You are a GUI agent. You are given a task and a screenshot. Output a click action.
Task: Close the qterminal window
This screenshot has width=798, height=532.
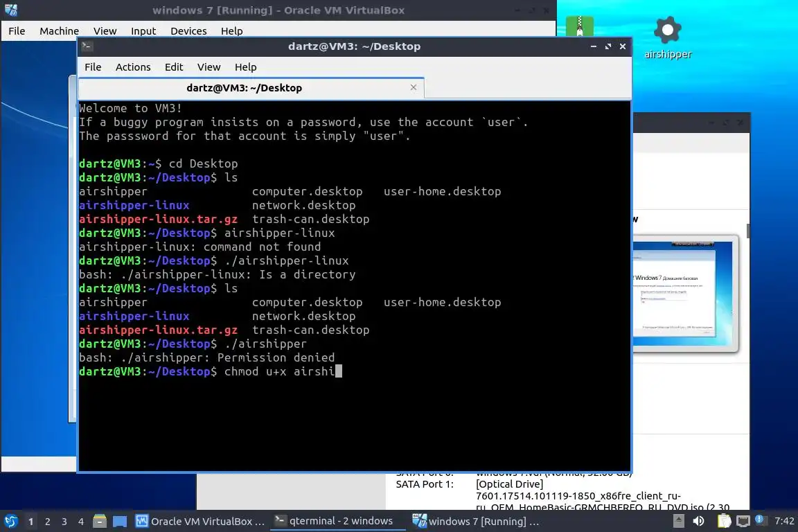click(623, 46)
